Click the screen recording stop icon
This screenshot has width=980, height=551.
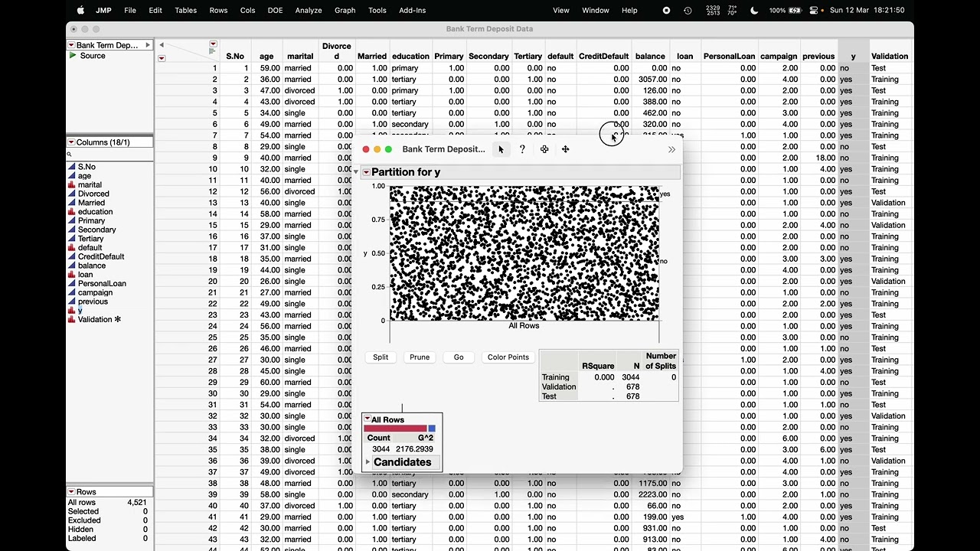point(666,11)
